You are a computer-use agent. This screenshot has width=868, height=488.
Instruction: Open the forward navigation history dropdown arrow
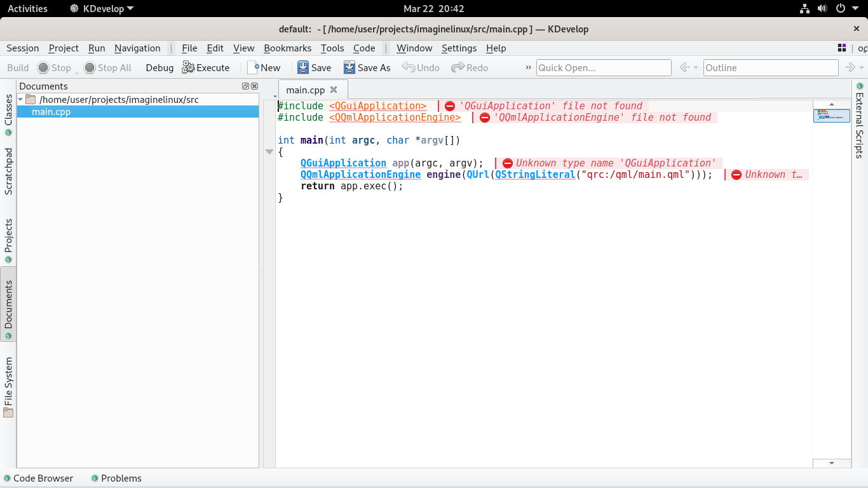[x=862, y=68]
